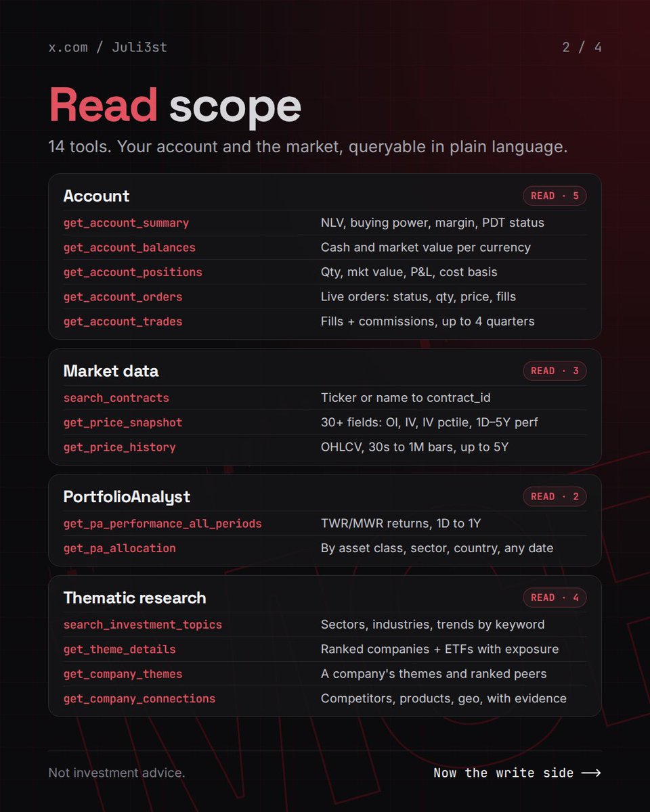Click 'Qty, mkt value, P&L, cost basis'

(x=409, y=272)
